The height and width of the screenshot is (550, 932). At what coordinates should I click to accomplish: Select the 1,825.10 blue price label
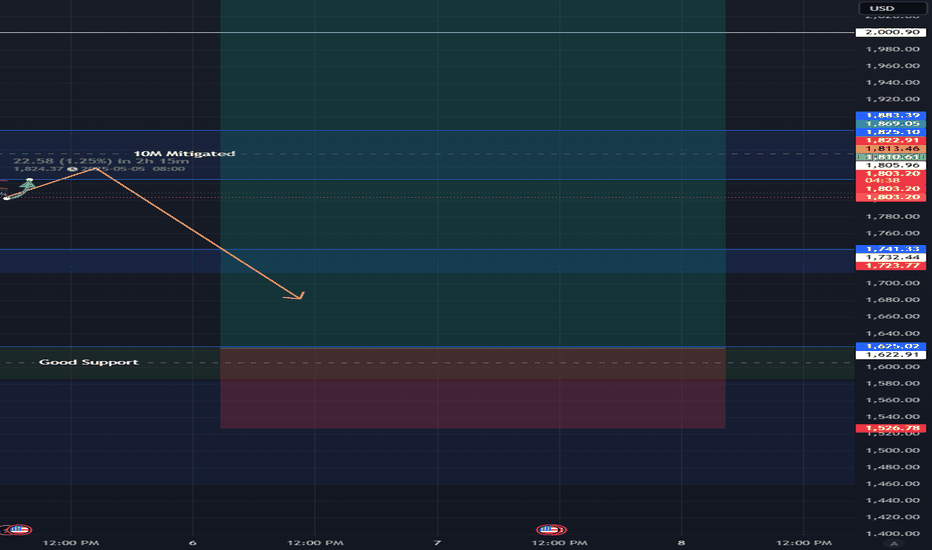pyautogui.click(x=890, y=132)
